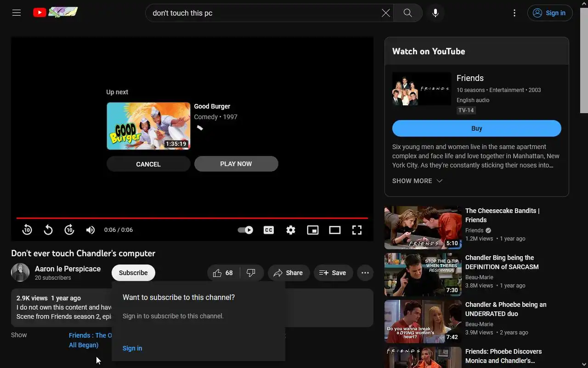
Task: Toggle theater mode
Action: pyautogui.click(x=335, y=230)
